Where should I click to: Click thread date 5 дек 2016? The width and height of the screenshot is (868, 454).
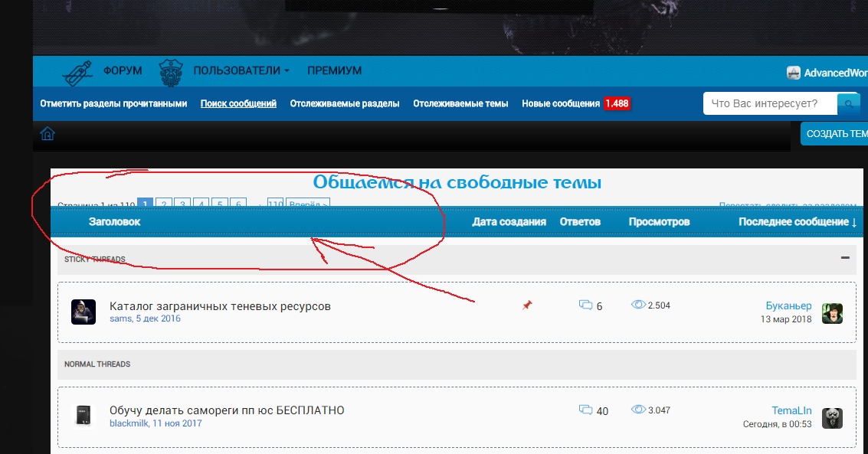[159, 318]
